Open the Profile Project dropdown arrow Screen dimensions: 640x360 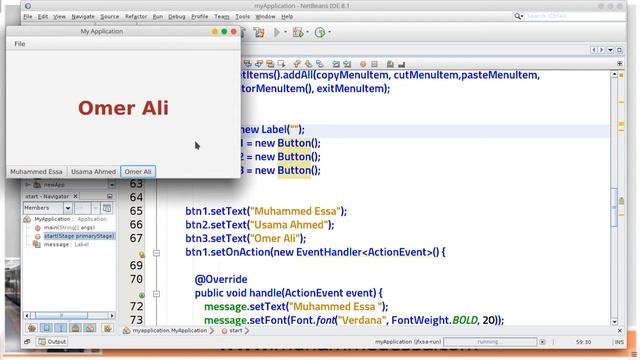coord(329,32)
